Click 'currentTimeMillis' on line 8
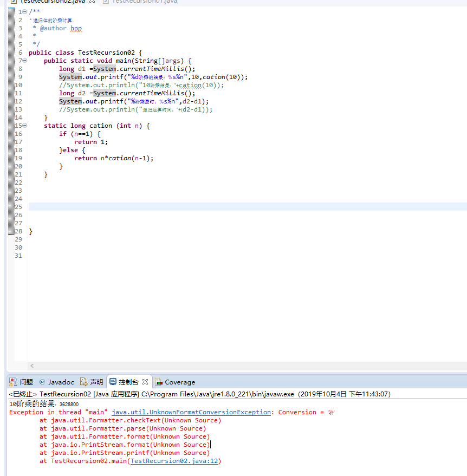 152,69
